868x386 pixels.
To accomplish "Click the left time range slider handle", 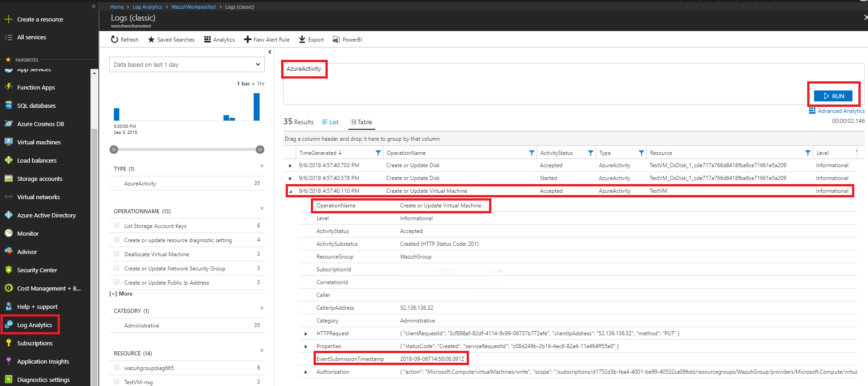I will (114, 149).
